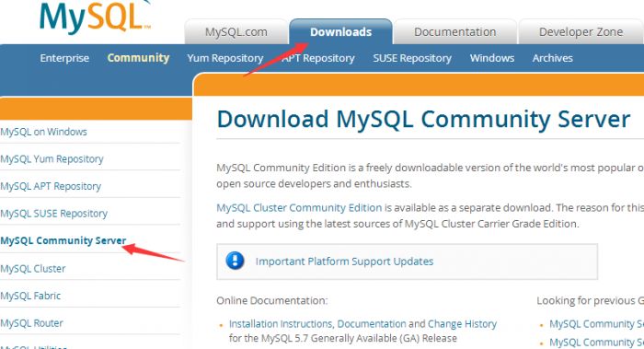Open APT Repository in the navigation bar
Viewport: 644px width, 349px height.
(x=318, y=58)
